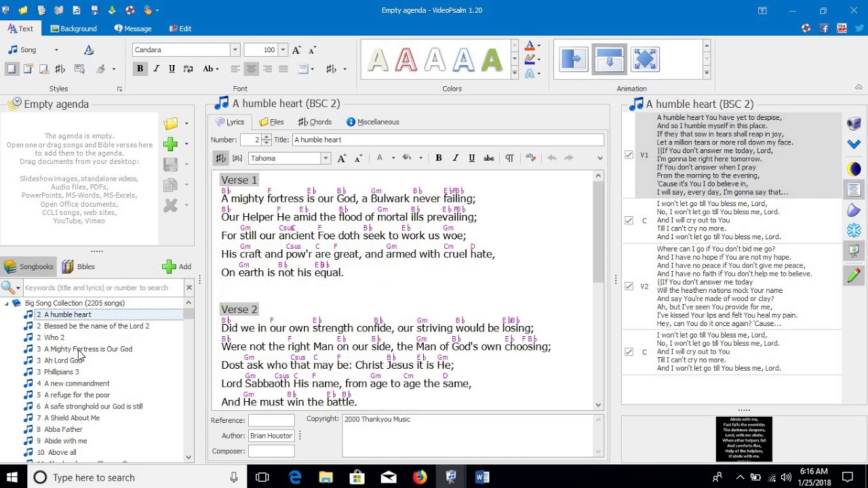Switch to the Edit ribbon tab

180,28
